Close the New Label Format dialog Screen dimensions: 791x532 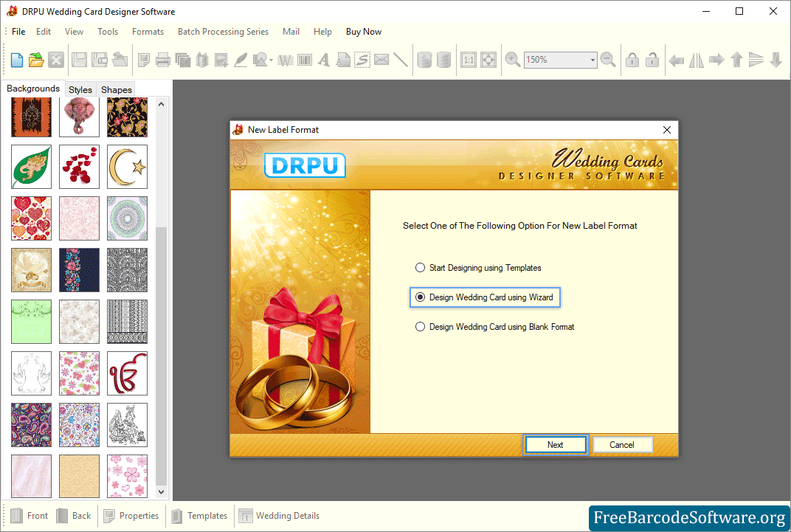coord(667,130)
